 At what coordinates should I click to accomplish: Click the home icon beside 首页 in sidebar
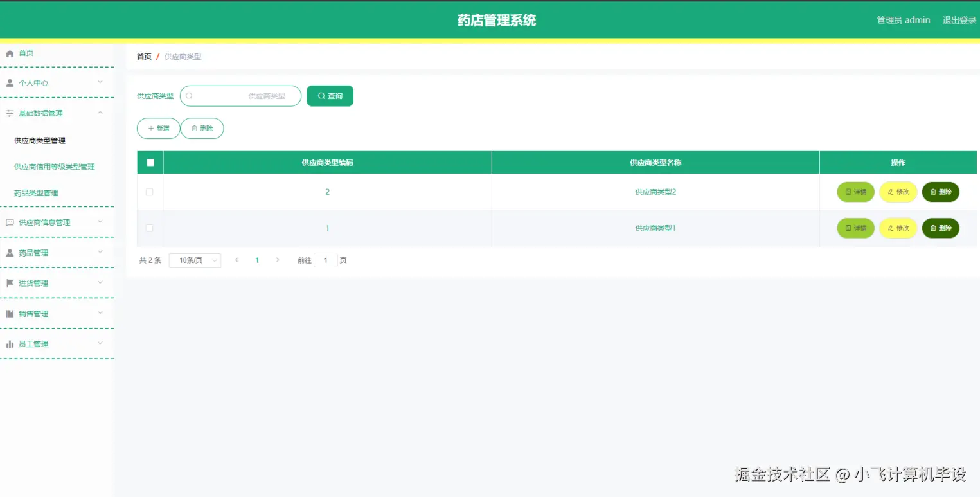coord(10,53)
